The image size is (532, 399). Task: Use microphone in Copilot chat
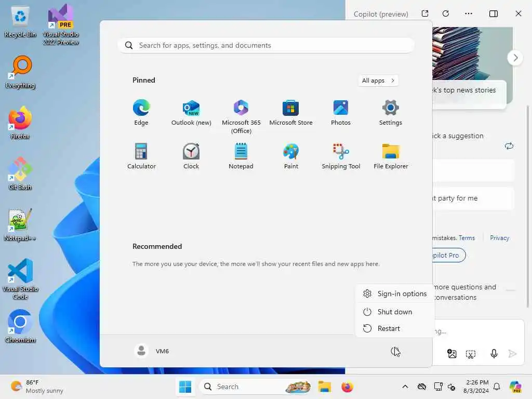click(494, 354)
